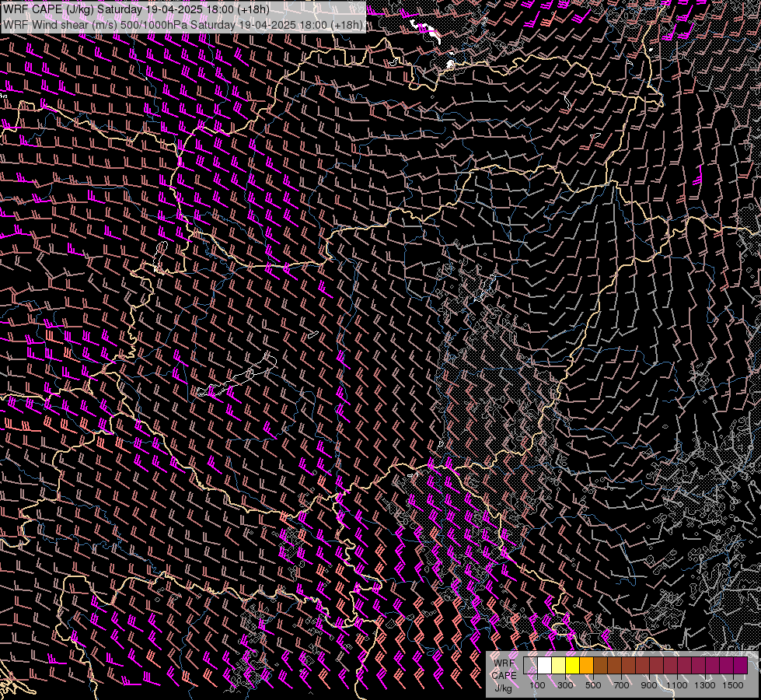Click the 1500 legend value label
The height and width of the screenshot is (700, 761).
[x=733, y=685]
